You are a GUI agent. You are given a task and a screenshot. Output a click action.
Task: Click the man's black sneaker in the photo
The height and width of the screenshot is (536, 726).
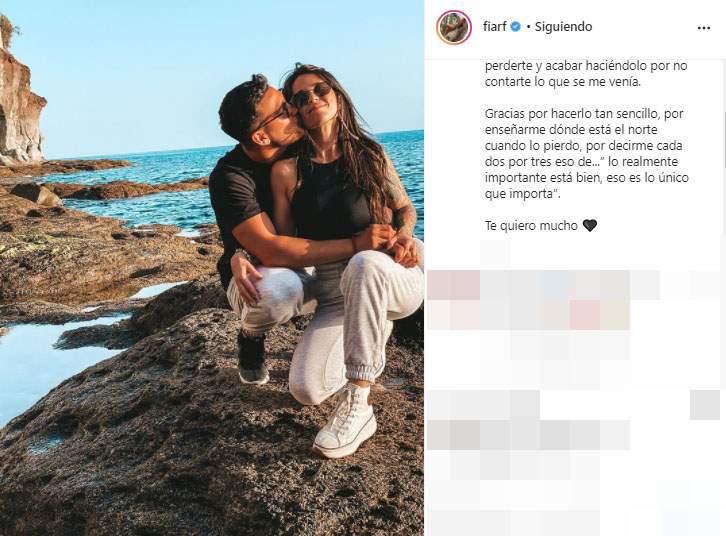click(x=253, y=358)
